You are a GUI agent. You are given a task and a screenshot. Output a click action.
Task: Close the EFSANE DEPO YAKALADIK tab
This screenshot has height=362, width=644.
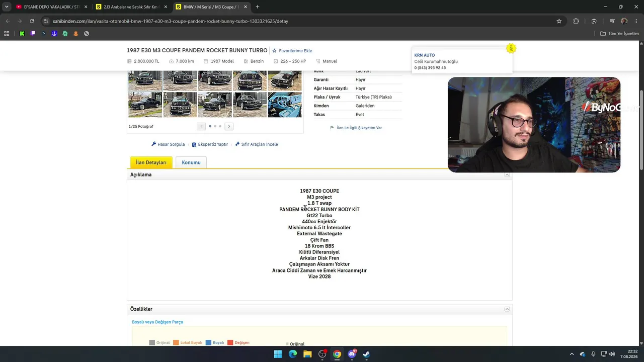[x=86, y=7]
